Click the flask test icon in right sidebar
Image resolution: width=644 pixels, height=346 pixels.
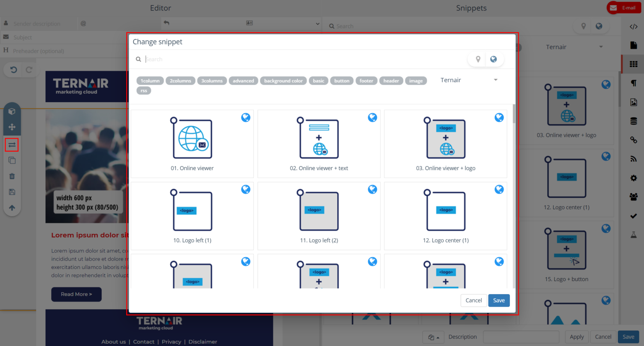(634, 235)
